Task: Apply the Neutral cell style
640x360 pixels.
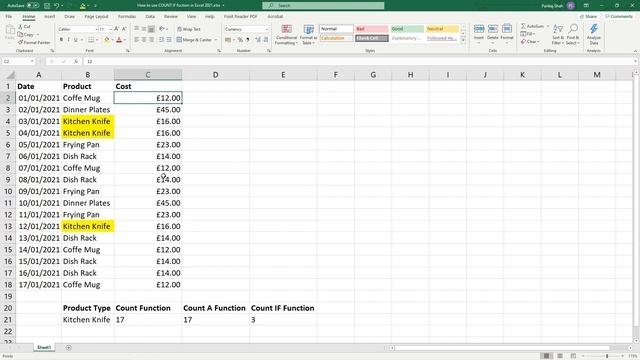Action: coord(442,29)
